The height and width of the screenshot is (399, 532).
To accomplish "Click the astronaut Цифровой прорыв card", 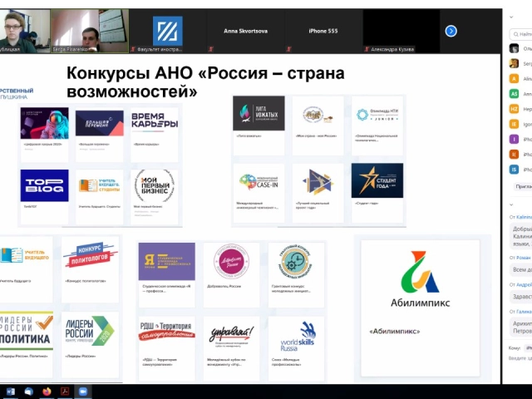I will (x=44, y=135).
